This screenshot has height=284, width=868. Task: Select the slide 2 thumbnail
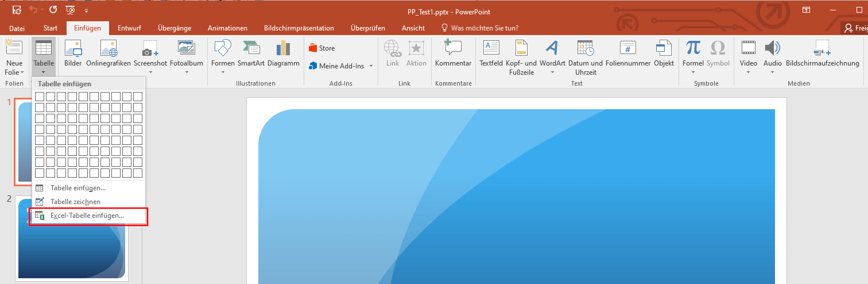(71, 238)
